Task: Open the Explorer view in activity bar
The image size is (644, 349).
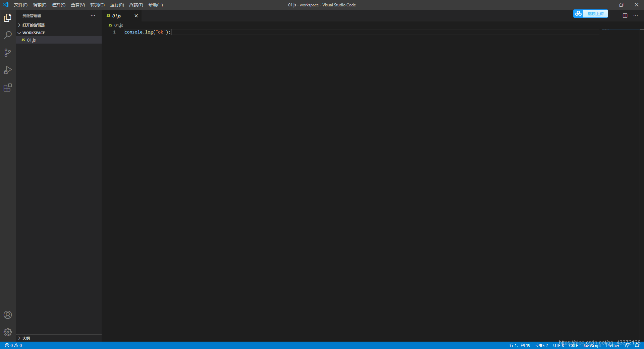Action: [x=8, y=17]
